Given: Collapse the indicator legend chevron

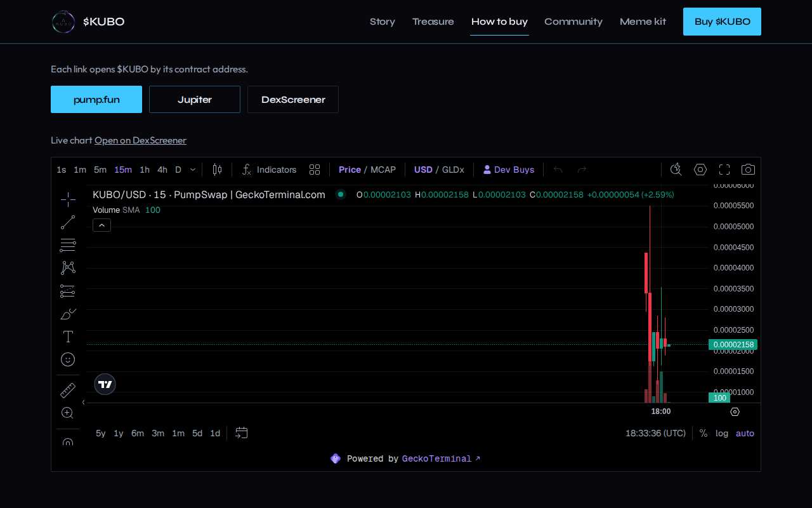Looking at the screenshot, I should 101,225.
